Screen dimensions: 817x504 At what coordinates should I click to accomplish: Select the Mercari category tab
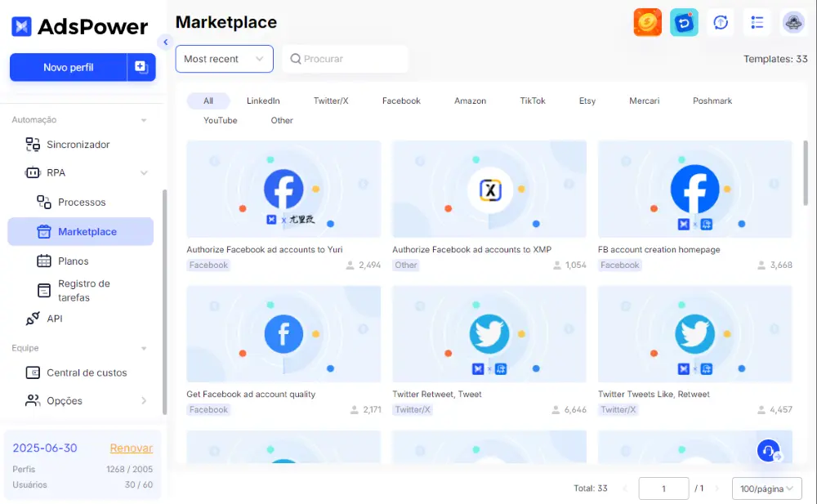(x=644, y=100)
